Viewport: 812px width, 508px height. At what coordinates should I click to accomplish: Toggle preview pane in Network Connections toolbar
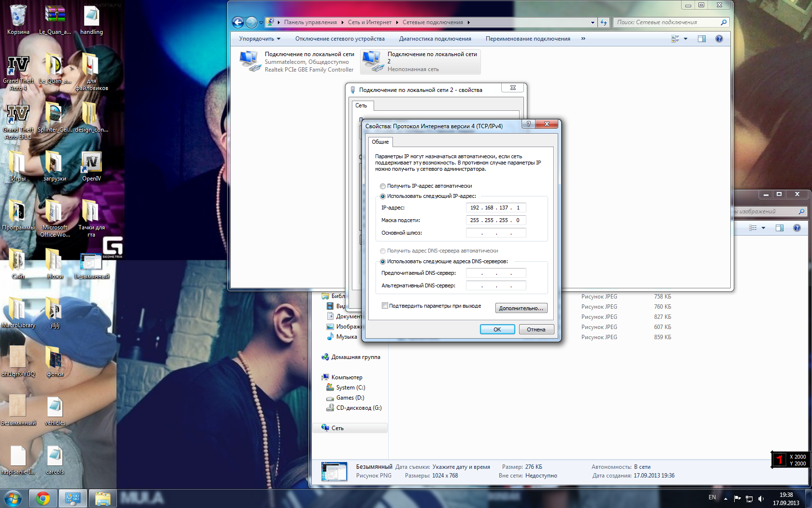[702, 39]
